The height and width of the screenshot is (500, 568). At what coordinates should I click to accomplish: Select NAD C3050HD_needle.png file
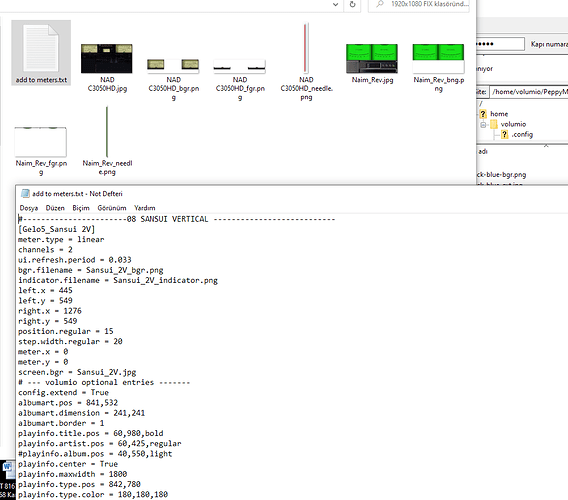306,48
